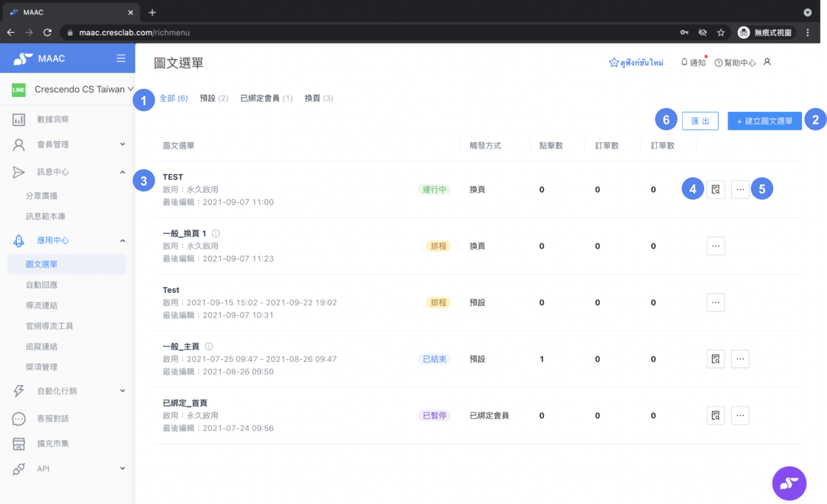Image resolution: width=827 pixels, height=504 pixels.
Task: Expand the API menu chevron
Action: point(122,469)
